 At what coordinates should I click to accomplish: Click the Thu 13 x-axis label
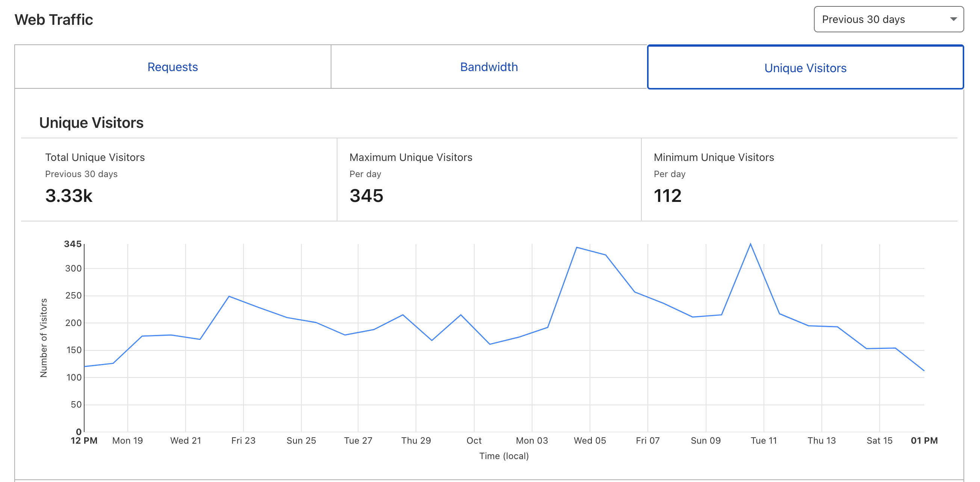[x=822, y=441]
